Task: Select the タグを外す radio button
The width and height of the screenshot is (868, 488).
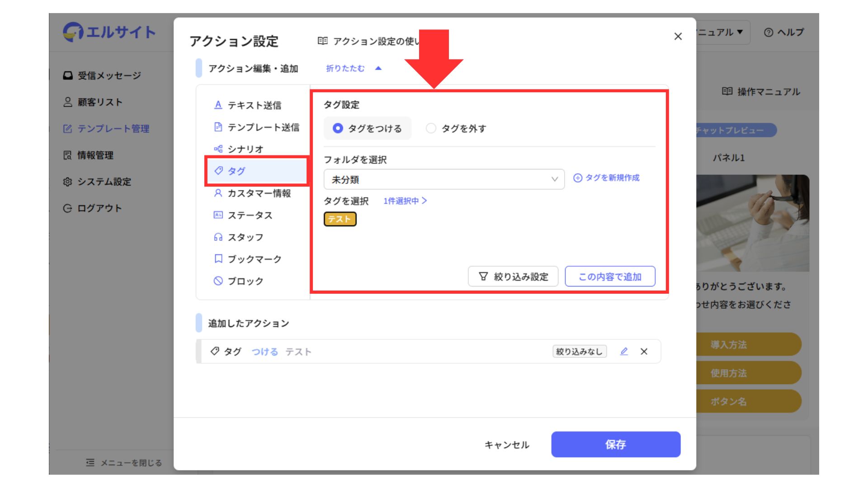Action: 431,128
